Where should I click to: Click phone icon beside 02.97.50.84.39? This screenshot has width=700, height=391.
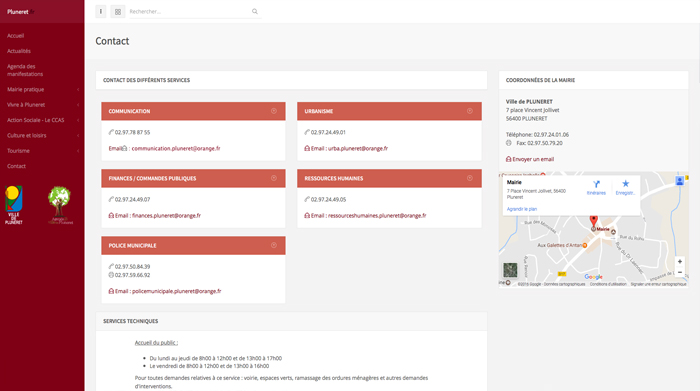(111, 266)
